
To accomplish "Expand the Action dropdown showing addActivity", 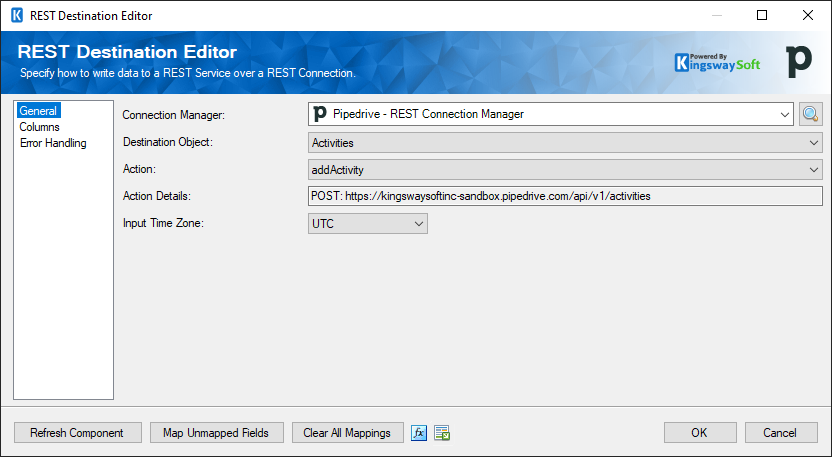I will (814, 170).
